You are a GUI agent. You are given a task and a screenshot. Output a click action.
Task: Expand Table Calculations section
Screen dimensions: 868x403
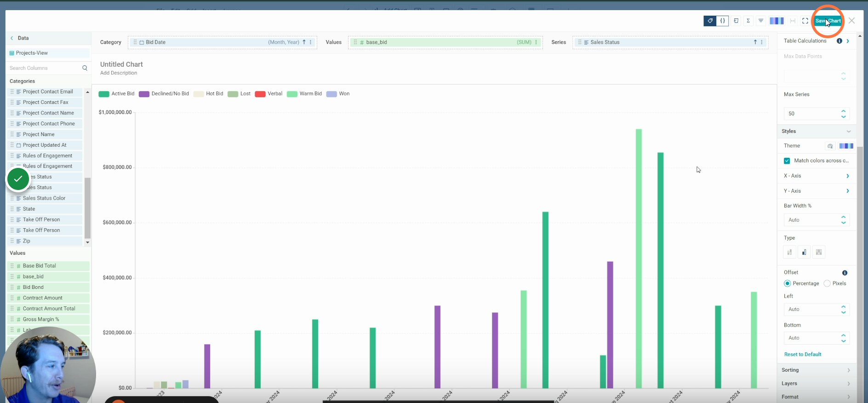coord(848,41)
